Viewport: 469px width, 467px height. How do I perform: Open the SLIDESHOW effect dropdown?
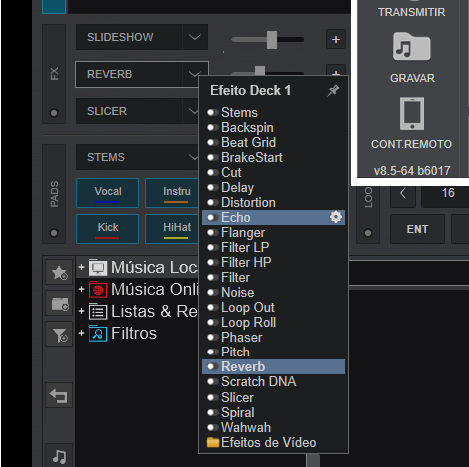[195, 37]
